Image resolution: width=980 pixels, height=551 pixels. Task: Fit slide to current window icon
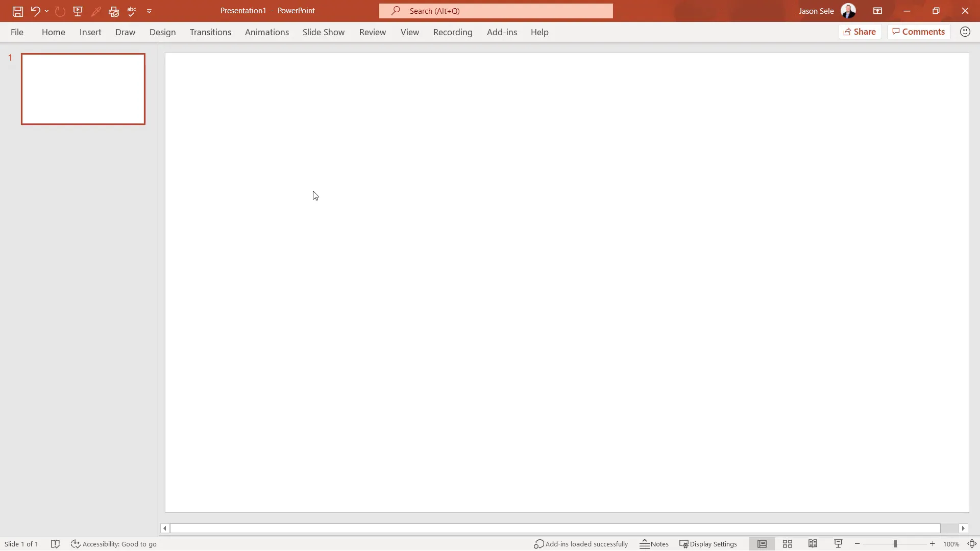[x=972, y=544]
